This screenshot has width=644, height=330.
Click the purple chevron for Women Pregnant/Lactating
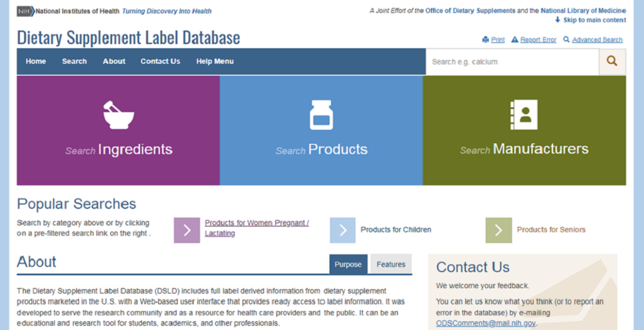pos(187,230)
